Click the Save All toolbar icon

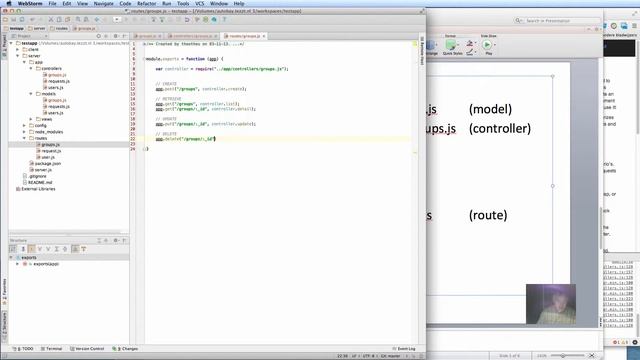(13, 20)
